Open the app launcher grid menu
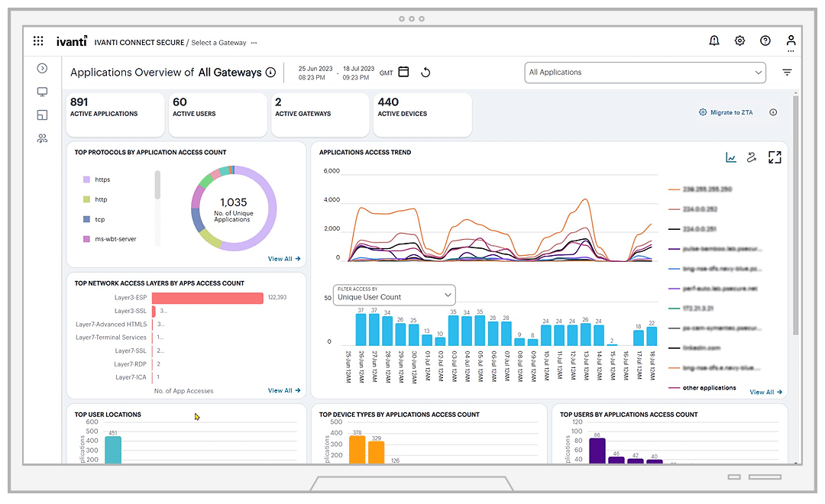 [x=38, y=41]
